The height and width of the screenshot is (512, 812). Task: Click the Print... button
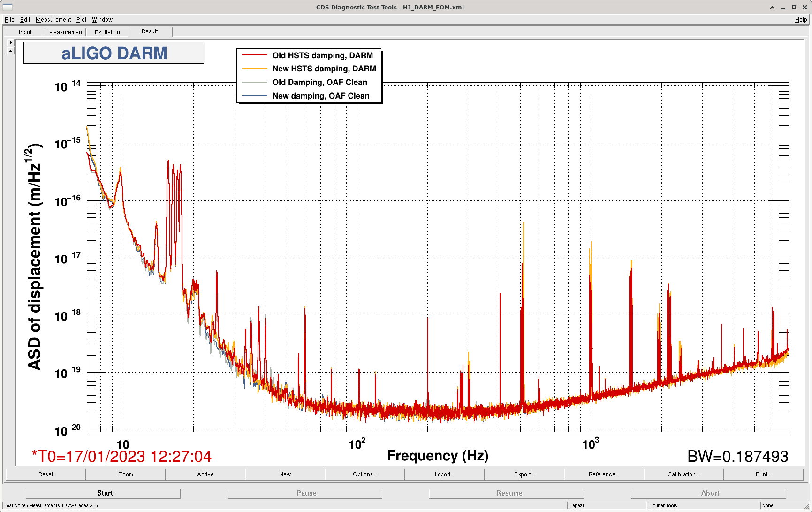pyautogui.click(x=763, y=474)
